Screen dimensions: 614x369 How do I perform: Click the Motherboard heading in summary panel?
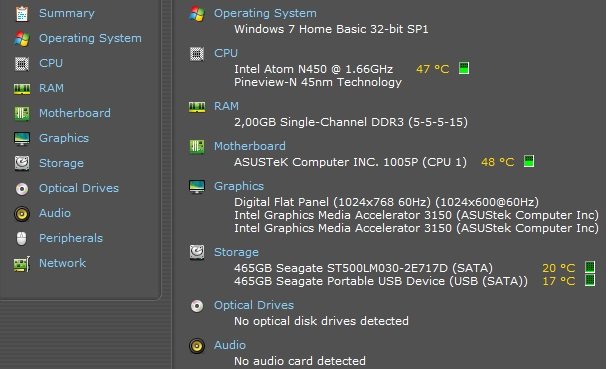(249, 146)
